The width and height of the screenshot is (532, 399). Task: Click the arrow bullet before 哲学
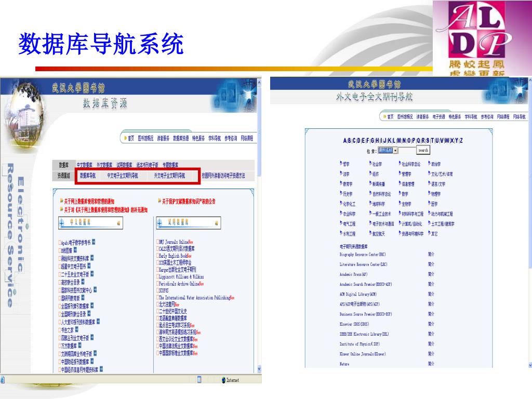coord(341,163)
